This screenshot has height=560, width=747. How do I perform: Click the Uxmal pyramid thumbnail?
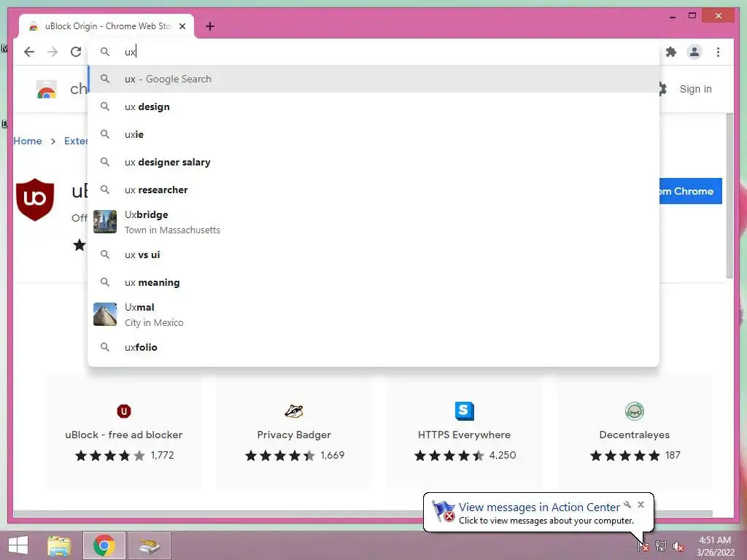click(x=105, y=314)
